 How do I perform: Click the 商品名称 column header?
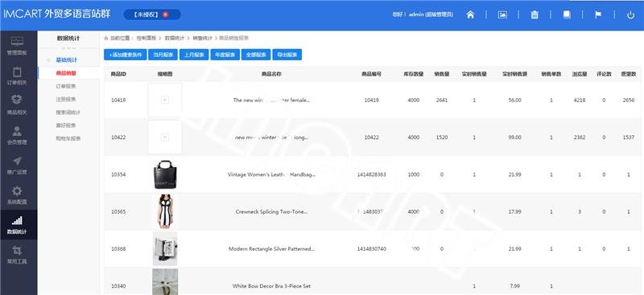(x=271, y=74)
